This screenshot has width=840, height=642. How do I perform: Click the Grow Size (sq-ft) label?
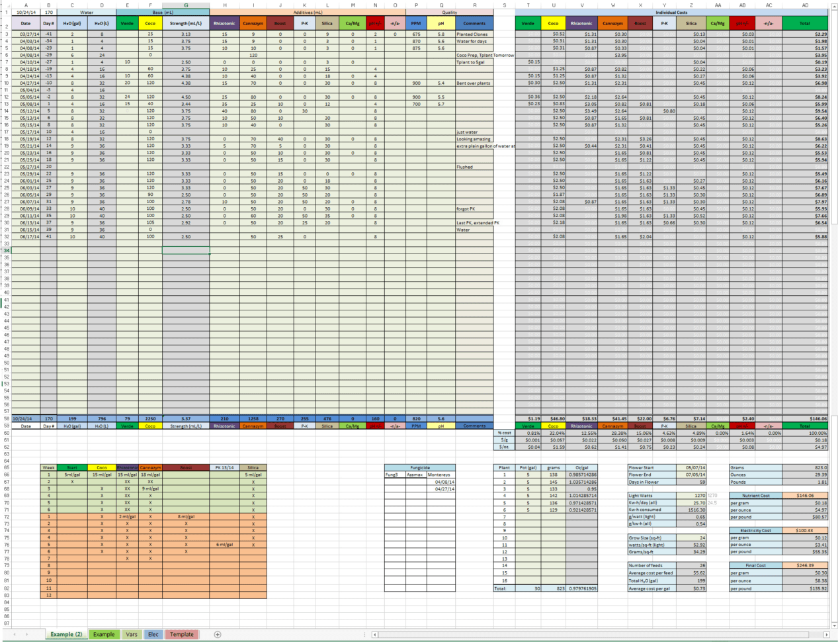[x=651, y=537]
